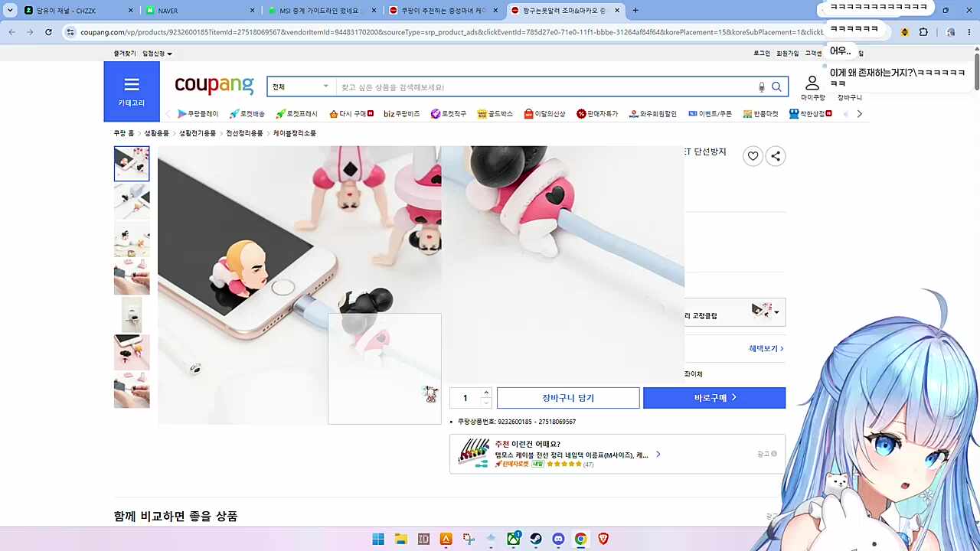Open the 전체 search category dropdown

301,87
